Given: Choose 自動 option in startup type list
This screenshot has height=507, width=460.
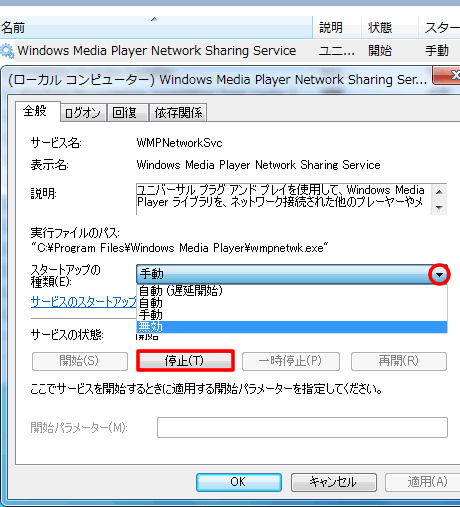Looking at the screenshot, I should pos(292,303).
